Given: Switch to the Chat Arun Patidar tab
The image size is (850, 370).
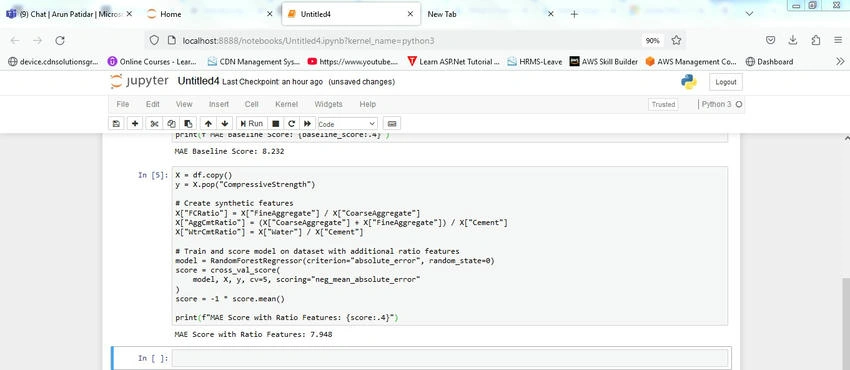Looking at the screenshot, I should tap(69, 14).
